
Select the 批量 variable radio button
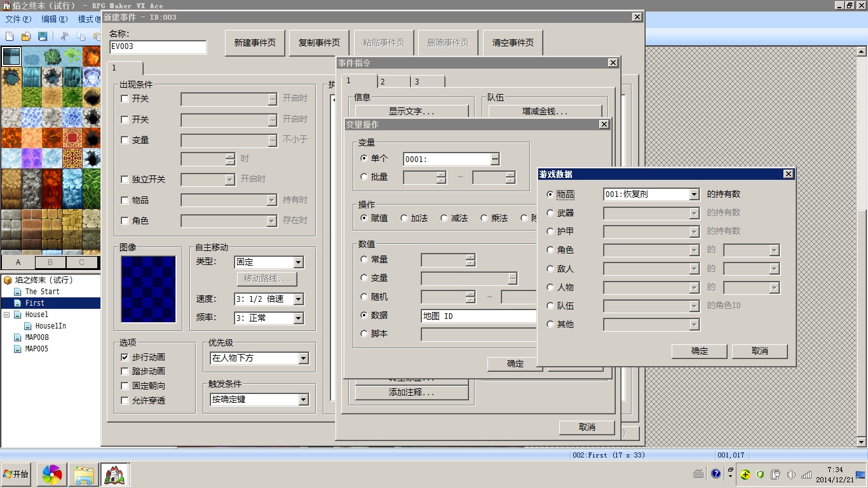tap(364, 177)
